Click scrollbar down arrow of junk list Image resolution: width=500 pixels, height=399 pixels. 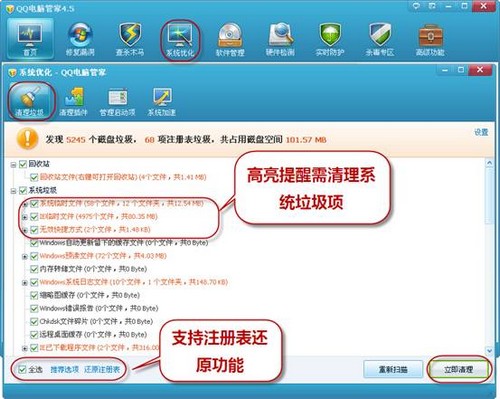[489, 351]
